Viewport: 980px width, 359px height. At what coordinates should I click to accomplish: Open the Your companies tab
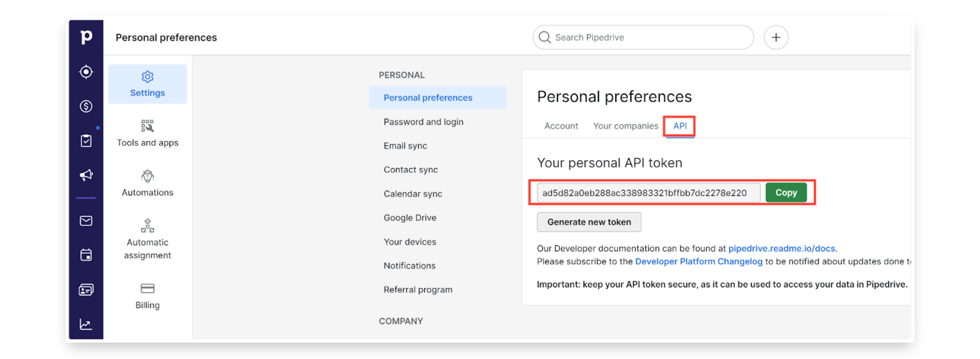pos(626,126)
